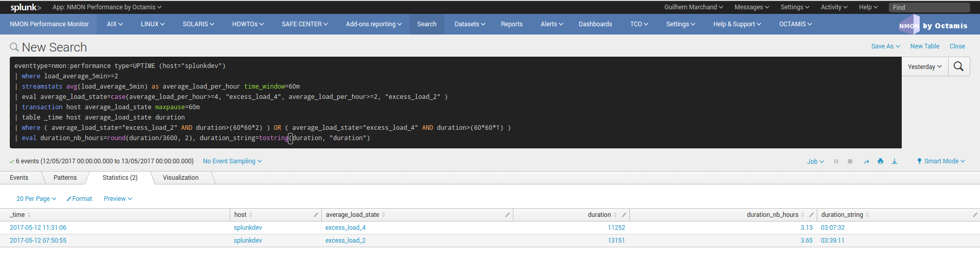Switch to Statistics (2) tab
The width and height of the screenshot is (980, 272).
[x=120, y=178]
